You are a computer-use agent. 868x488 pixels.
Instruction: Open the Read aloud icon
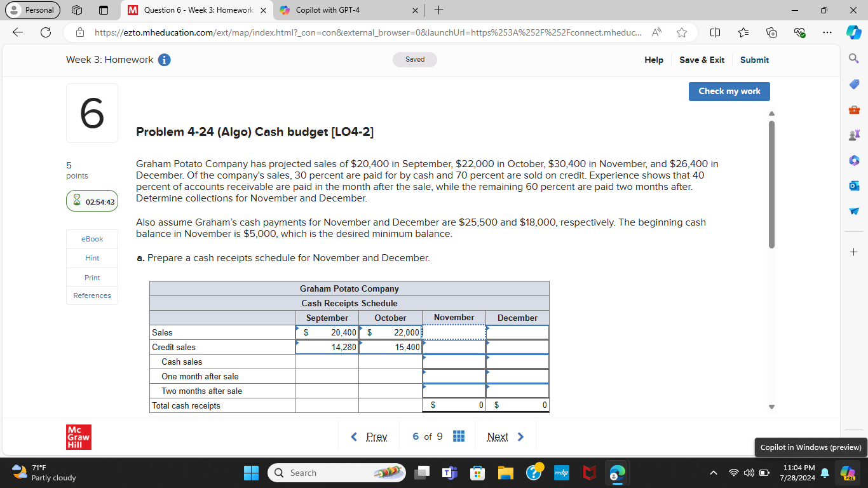pyautogui.click(x=658, y=33)
